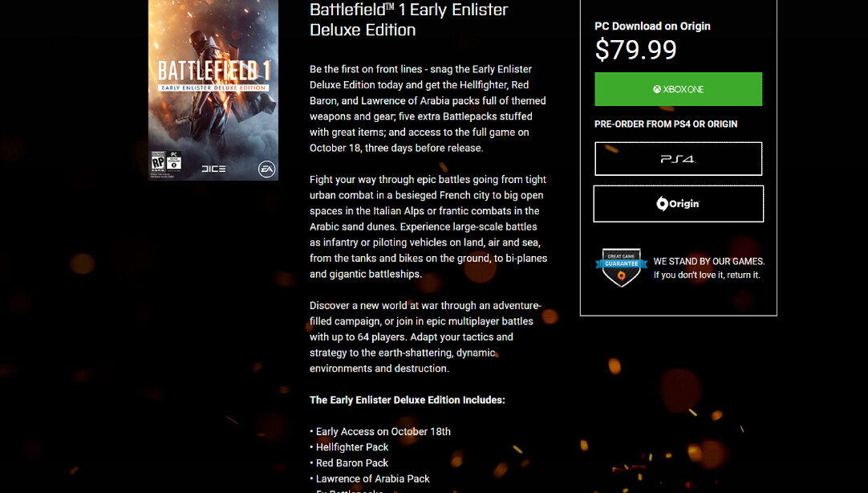Click the Origin swirl logo icon

pyautogui.click(x=662, y=204)
